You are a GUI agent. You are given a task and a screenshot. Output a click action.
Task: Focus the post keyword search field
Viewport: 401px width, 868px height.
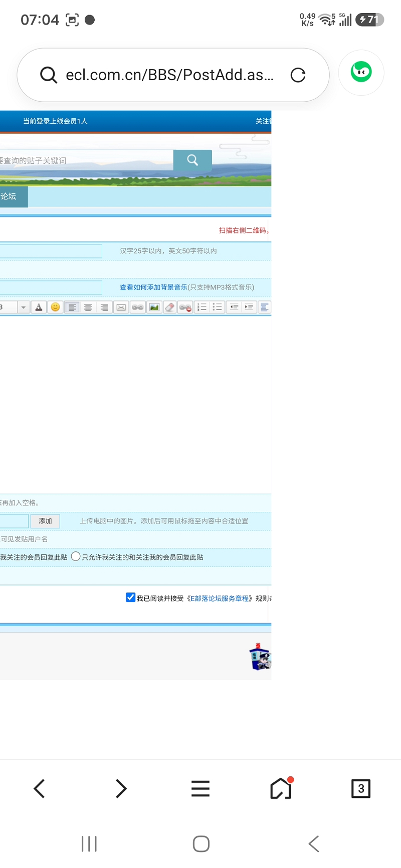tap(87, 160)
